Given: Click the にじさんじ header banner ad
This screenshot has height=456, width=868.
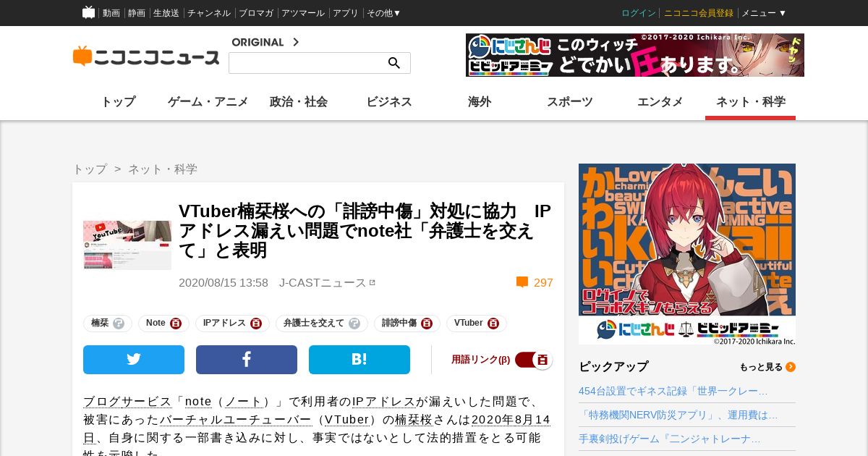Looking at the screenshot, I should pyautogui.click(x=635, y=55).
